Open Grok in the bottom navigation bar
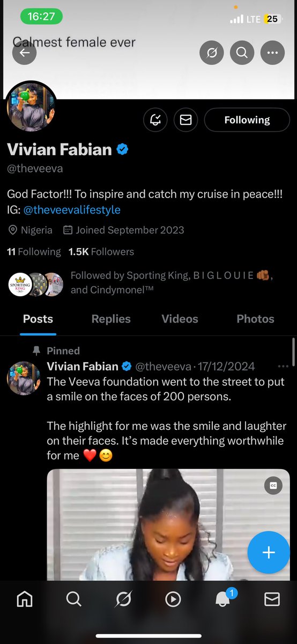Viewport: 297px width, 644px height. pos(123,598)
